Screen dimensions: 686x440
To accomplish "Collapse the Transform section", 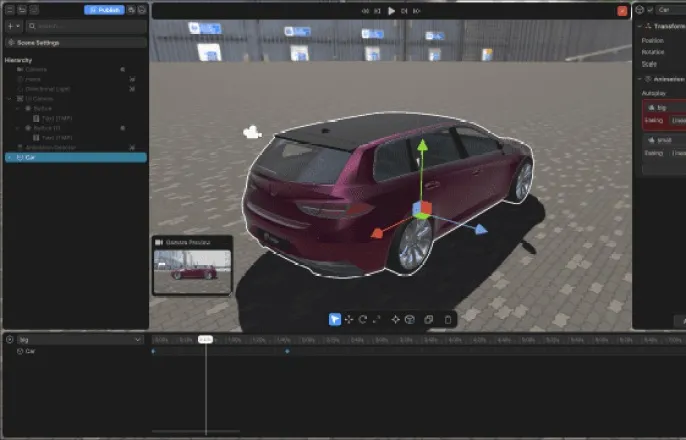I will [x=640, y=26].
